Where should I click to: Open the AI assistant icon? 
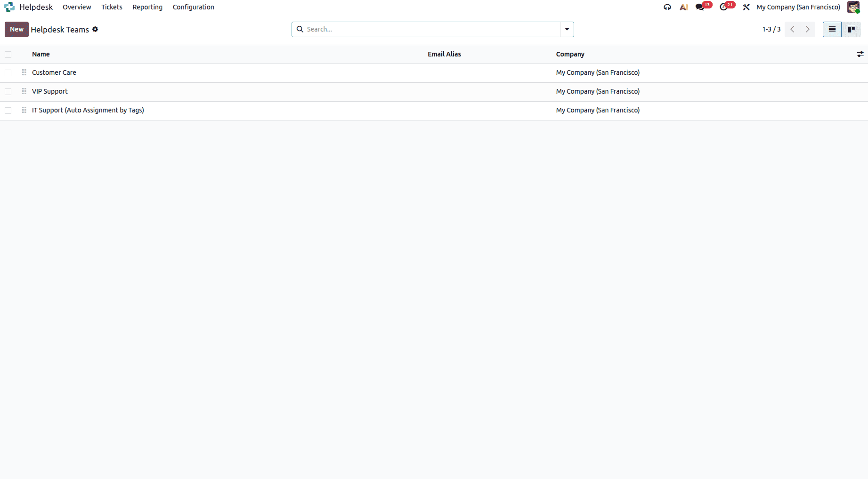pos(684,7)
